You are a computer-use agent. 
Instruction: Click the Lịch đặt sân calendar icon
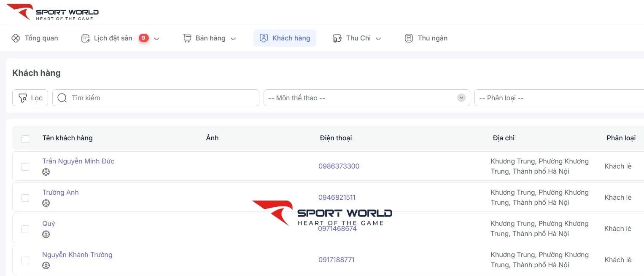[x=86, y=38]
